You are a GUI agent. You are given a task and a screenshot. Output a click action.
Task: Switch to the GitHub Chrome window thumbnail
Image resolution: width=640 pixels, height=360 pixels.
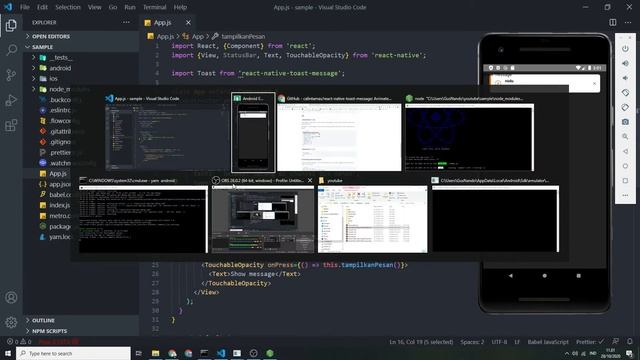coord(339,133)
